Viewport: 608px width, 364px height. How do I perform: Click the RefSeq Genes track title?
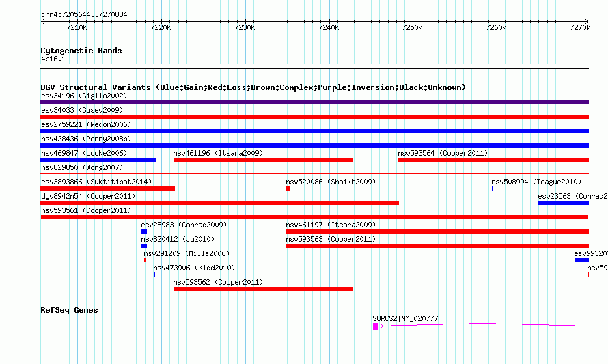69,310
